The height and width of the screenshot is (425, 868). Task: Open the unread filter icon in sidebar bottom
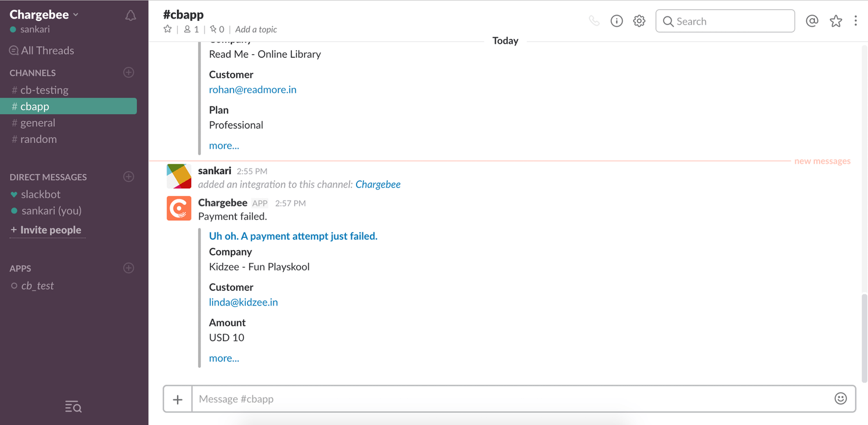[x=73, y=406]
